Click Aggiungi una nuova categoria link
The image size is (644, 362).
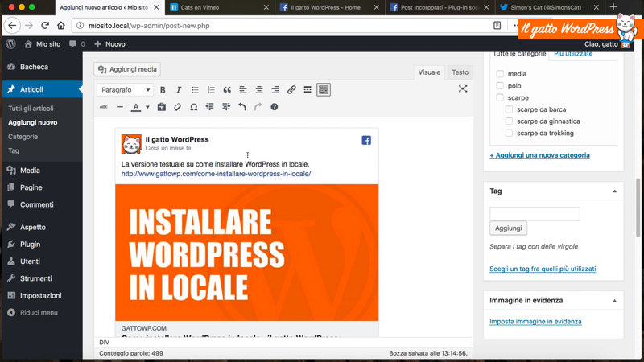[539, 155]
